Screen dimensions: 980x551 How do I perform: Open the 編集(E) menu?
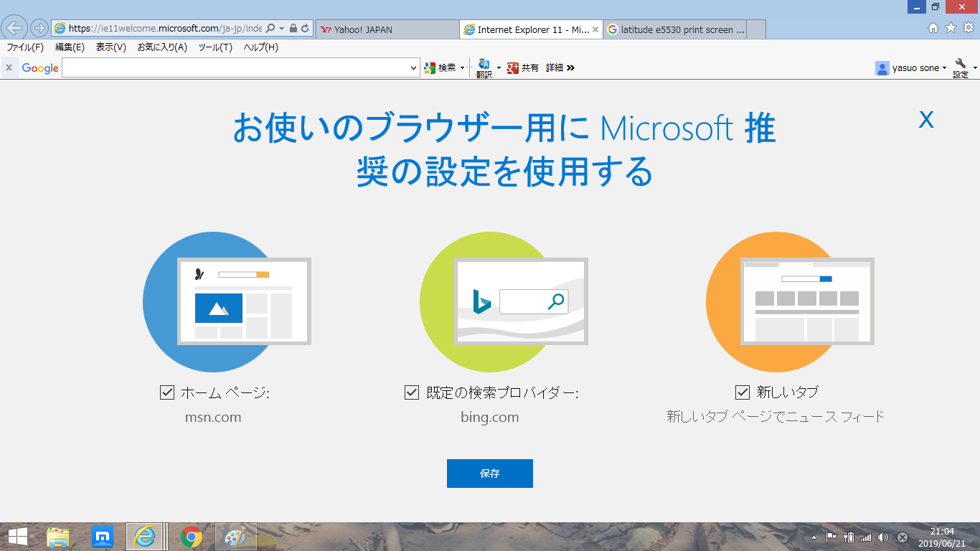pyautogui.click(x=70, y=47)
